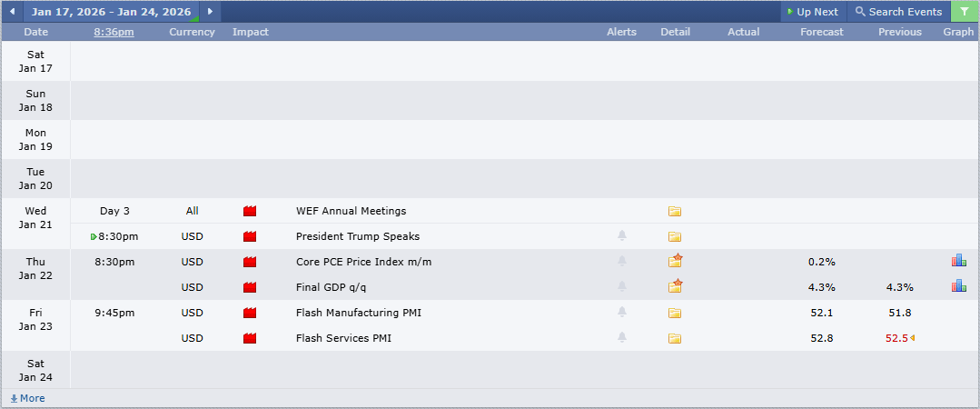Open graph for Final GDP q/q

[x=958, y=287]
